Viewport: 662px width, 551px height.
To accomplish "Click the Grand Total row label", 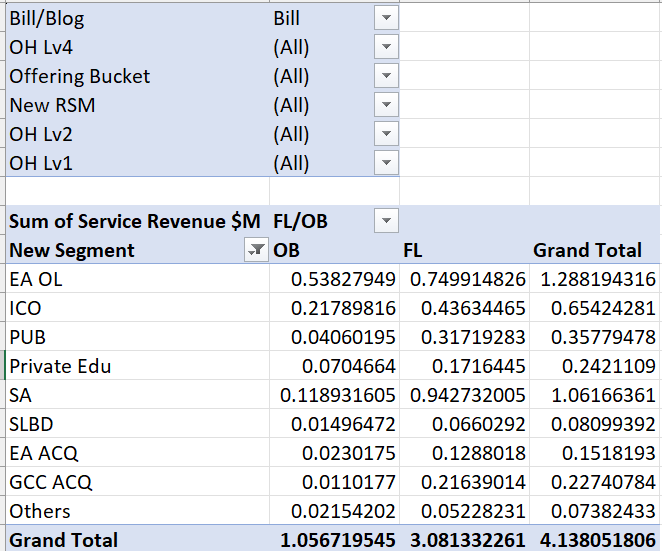I will pyautogui.click(x=64, y=540).
